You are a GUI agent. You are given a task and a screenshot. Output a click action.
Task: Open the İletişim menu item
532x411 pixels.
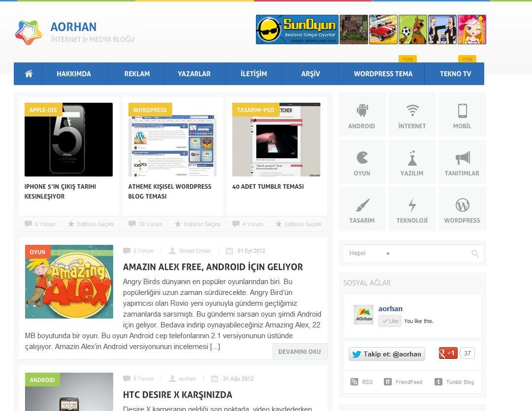[254, 74]
